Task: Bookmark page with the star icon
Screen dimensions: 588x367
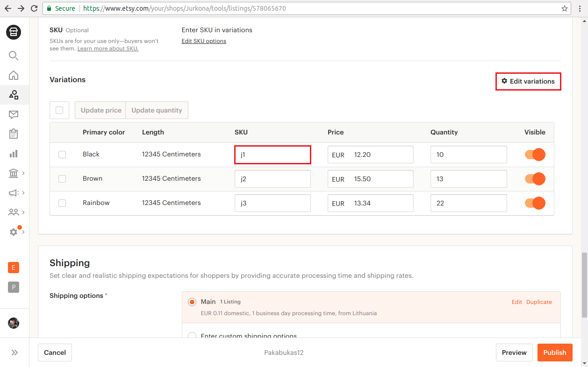Action: 565,8
